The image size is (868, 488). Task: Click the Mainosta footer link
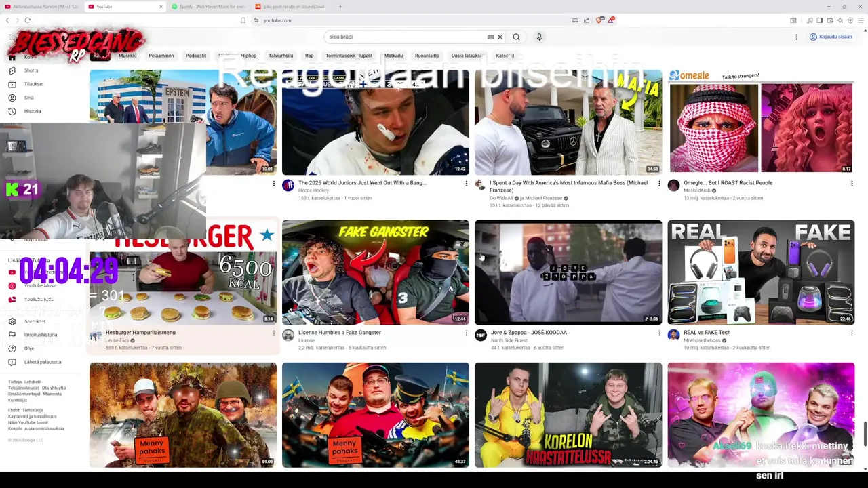[x=52, y=394]
